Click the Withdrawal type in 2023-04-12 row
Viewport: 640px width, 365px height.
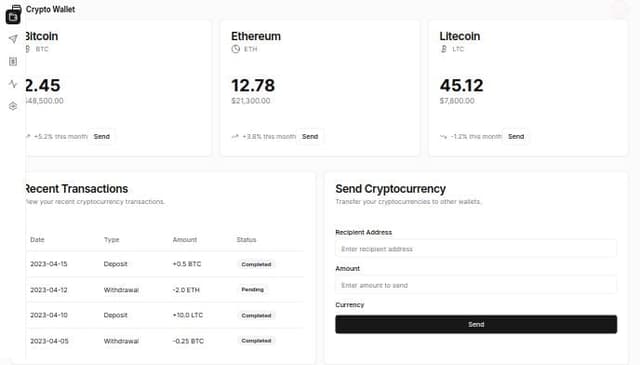coord(121,290)
